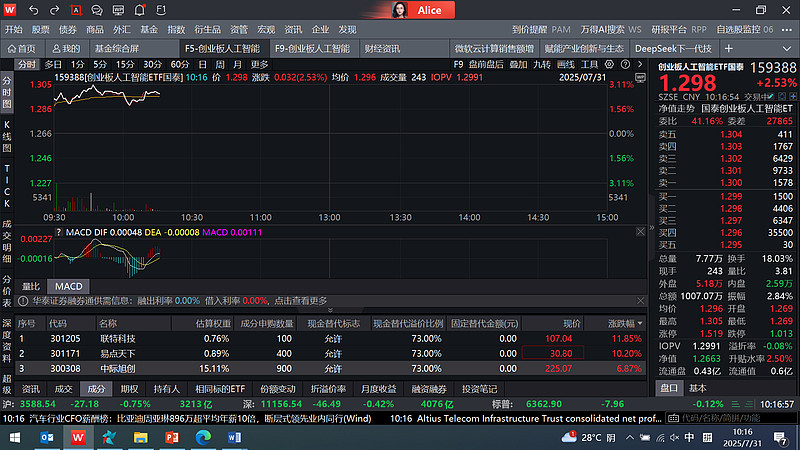Open the 股票 menu

tap(41, 30)
